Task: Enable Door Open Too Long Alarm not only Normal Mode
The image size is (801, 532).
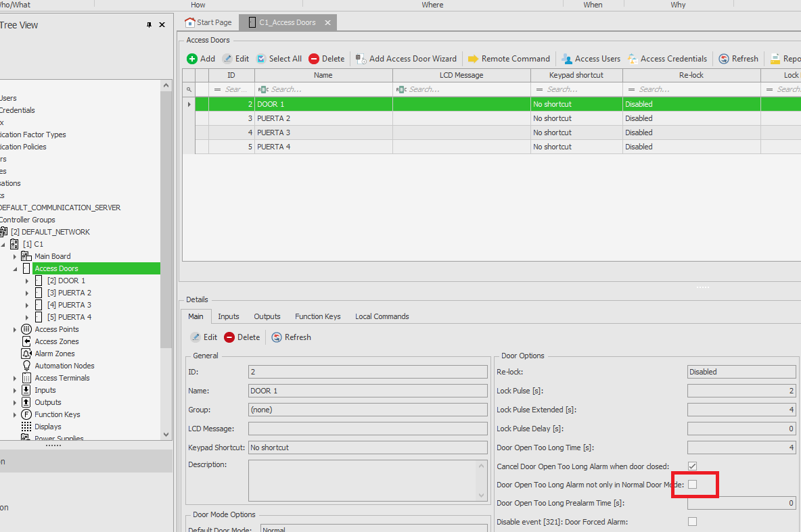Action: pos(692,485)
